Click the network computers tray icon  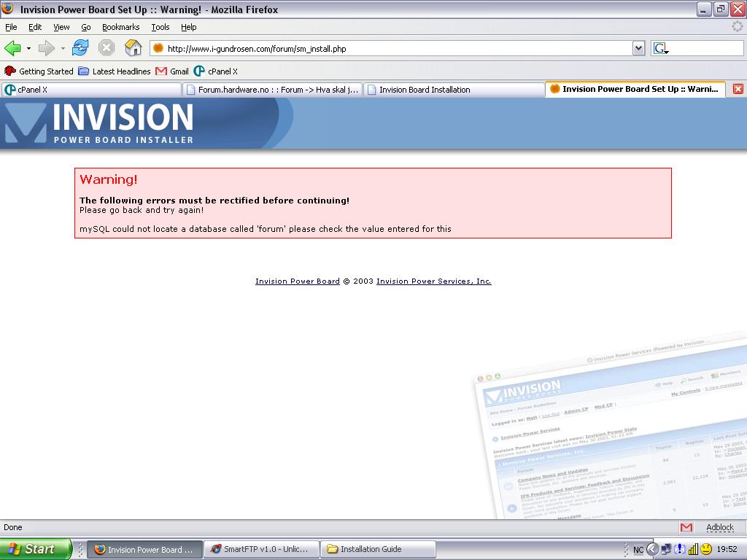click(666, 550)
